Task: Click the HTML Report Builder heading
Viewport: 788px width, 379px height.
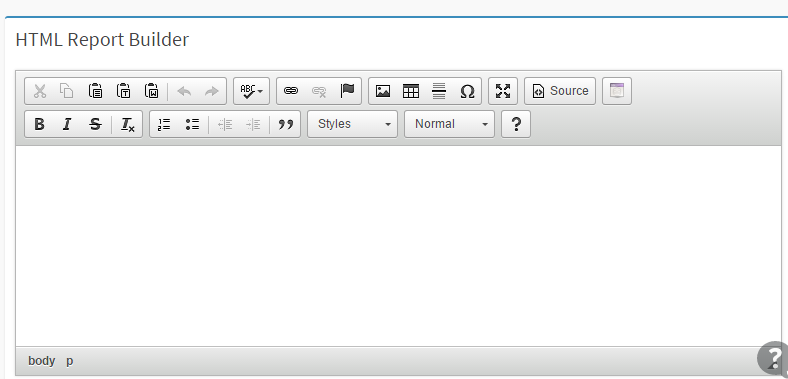Action: tap(103, 39)
